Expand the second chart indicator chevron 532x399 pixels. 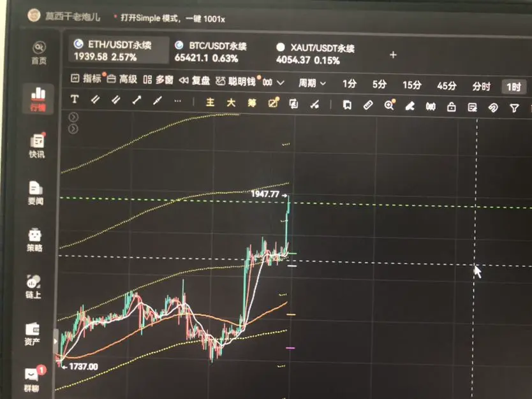pos(73,129)
